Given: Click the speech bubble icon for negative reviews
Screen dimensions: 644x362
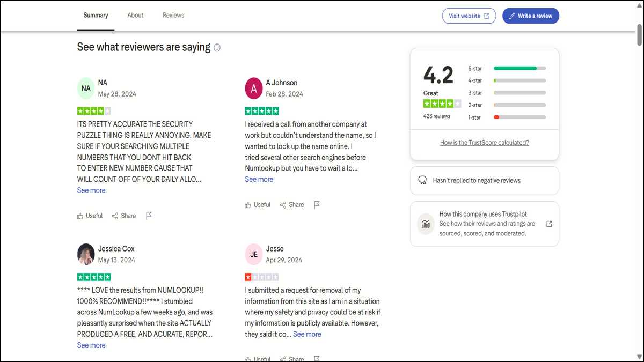Looking at the screenshot, I should (x=422, y=180).
